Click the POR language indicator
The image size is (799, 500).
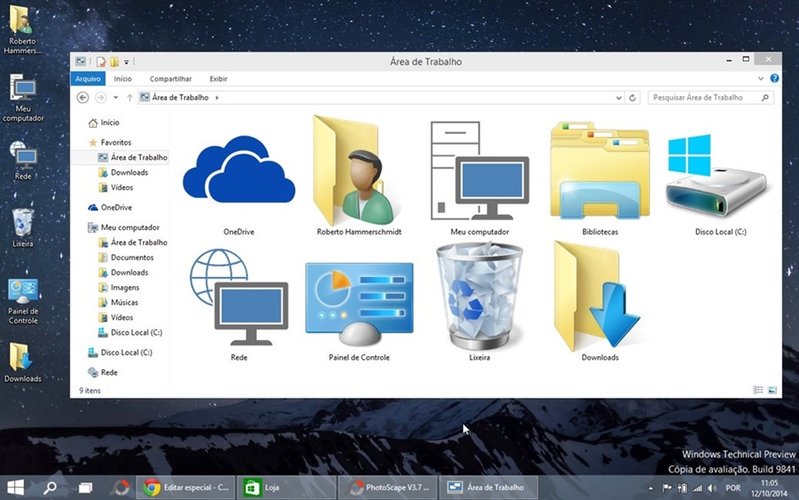(x=733, y=488)
